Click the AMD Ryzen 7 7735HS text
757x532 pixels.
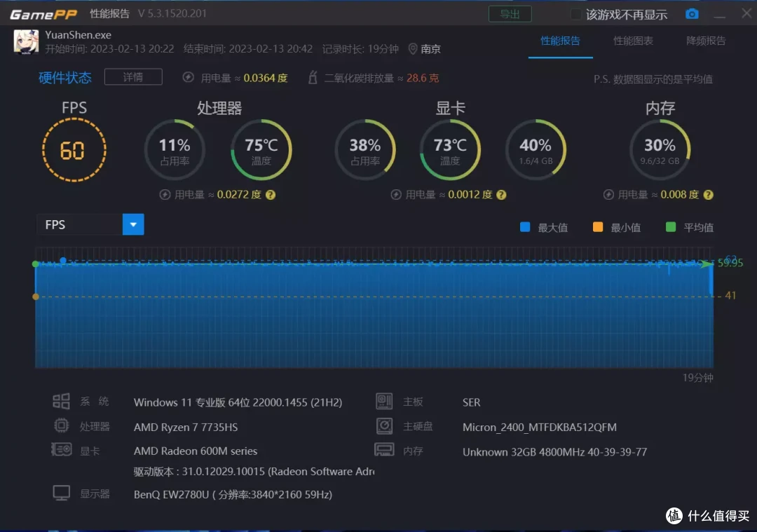pyautogui.click(x=186, y=428)
